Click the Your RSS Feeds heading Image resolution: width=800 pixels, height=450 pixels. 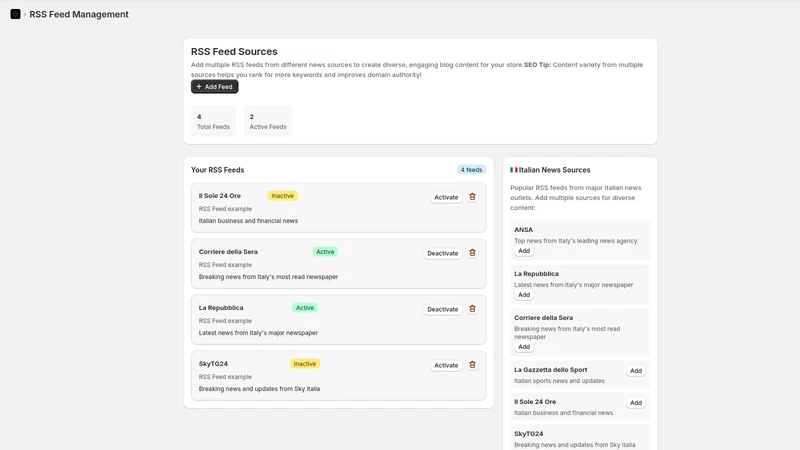(x=217, y=170)
